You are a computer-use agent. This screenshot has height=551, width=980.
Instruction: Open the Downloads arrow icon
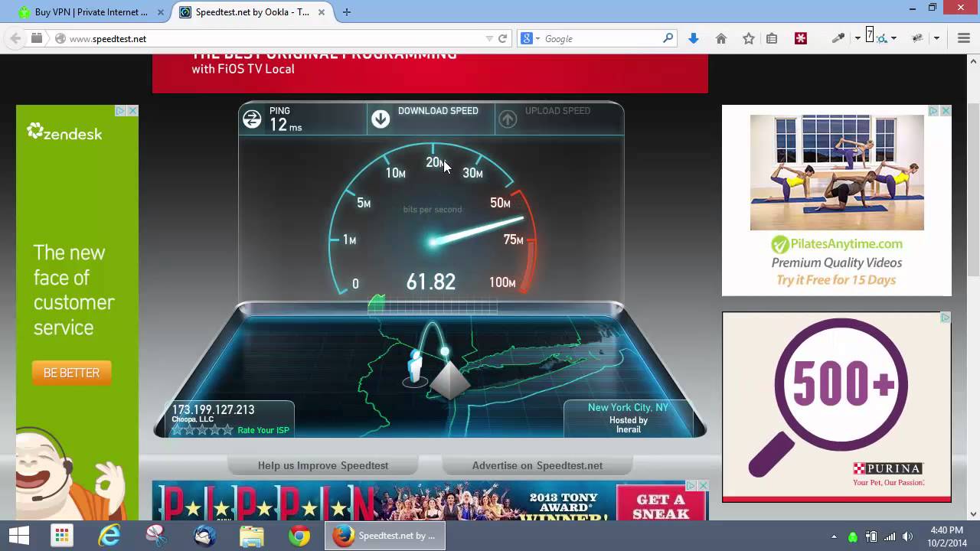[694, 38]
